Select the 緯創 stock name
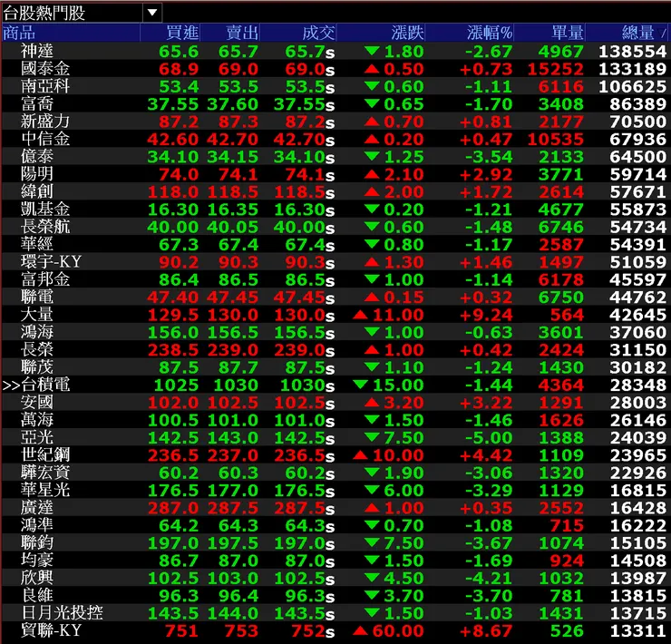Viewport: 671px width, 644px height. tap(37, 191)
